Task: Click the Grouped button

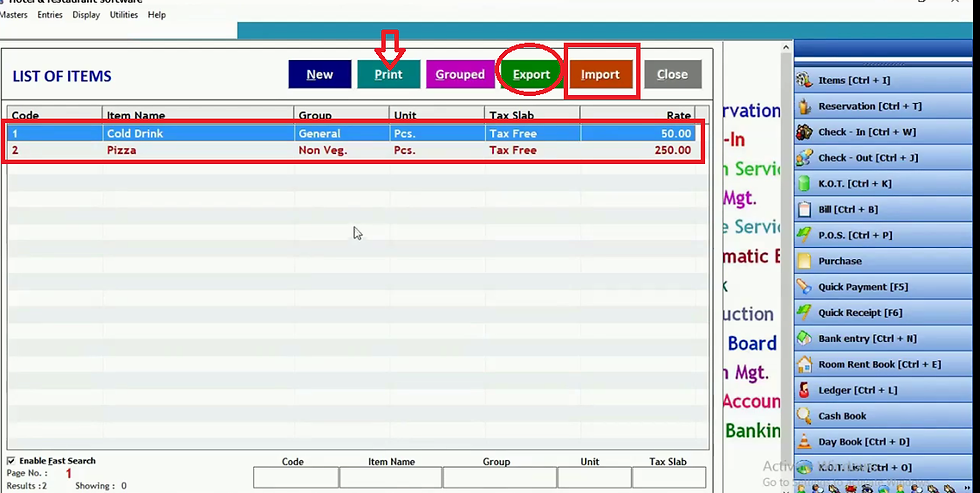Action: coord(460,74)
